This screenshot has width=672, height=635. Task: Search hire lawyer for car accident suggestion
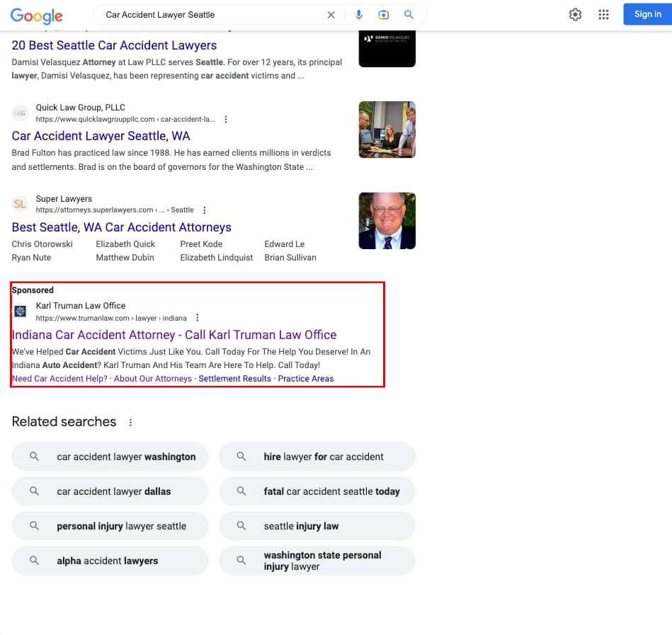click(317, 457)
